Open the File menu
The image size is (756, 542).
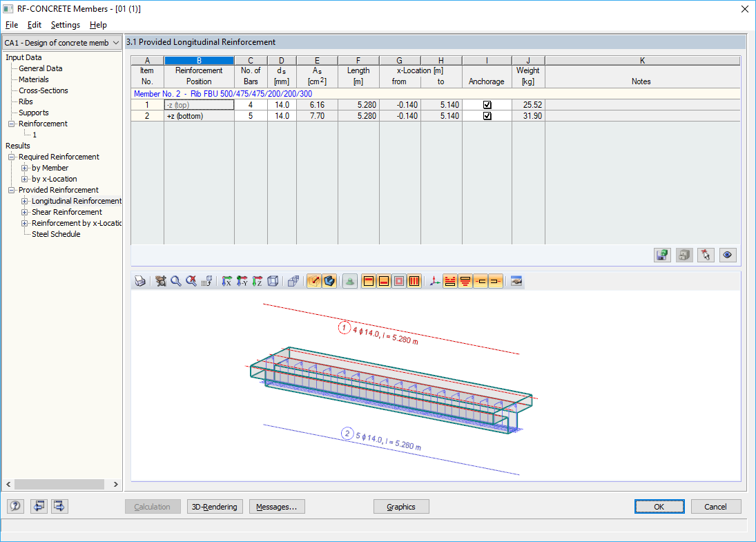coord(12,25)
